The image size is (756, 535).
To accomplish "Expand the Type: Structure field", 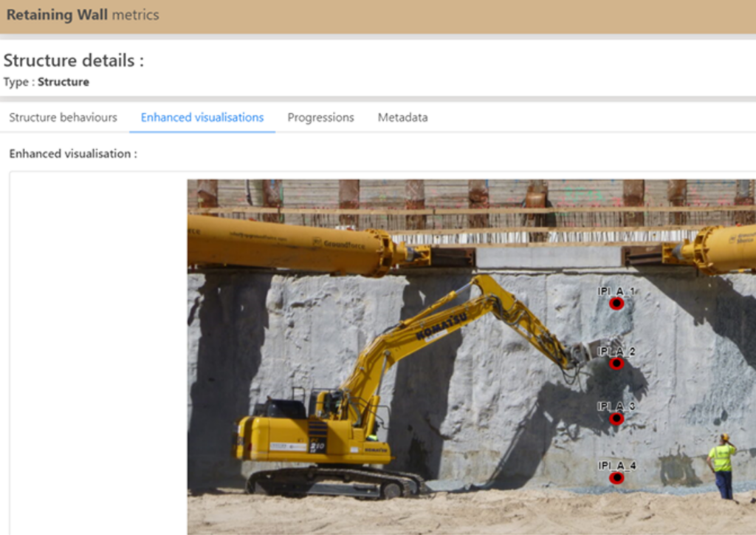I will 47,82.
